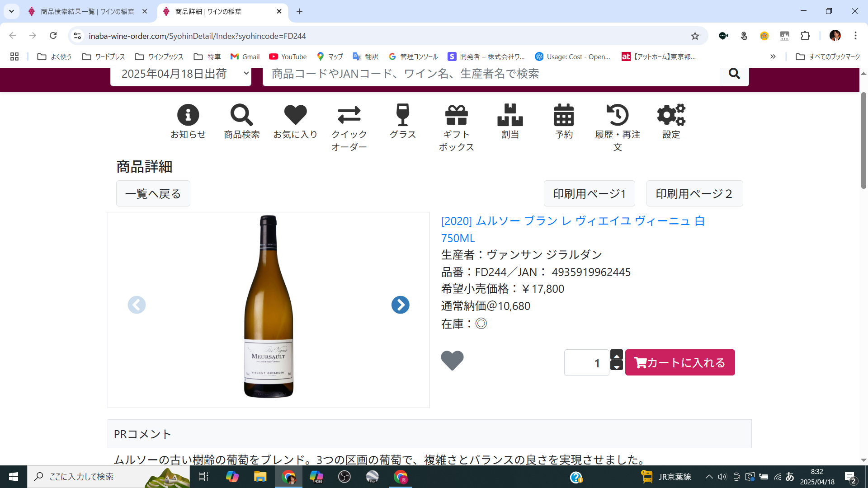Open グラス wine glass icon

pos(402,115)
